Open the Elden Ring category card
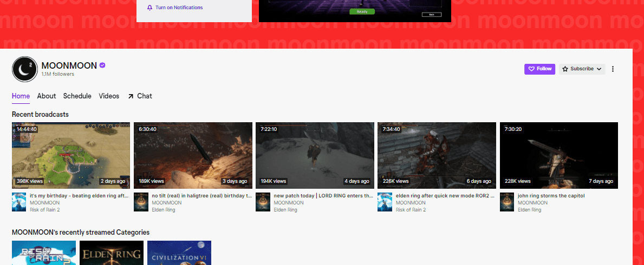The width and height of the screenshot is (644, 265). [x=112, y=253]
